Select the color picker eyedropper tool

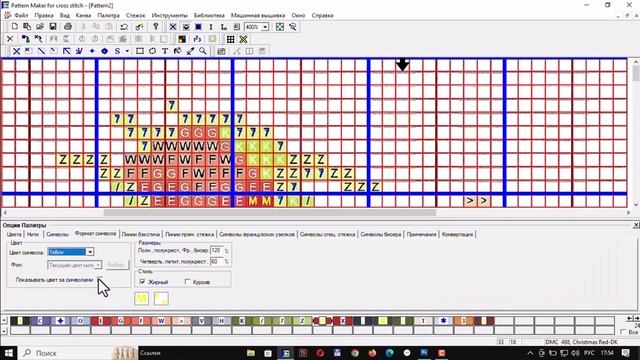point(190,51)
